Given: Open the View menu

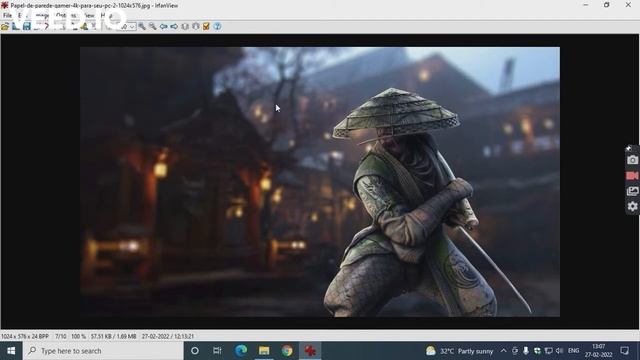Looking at the screenshot, I should pos(89,16).
